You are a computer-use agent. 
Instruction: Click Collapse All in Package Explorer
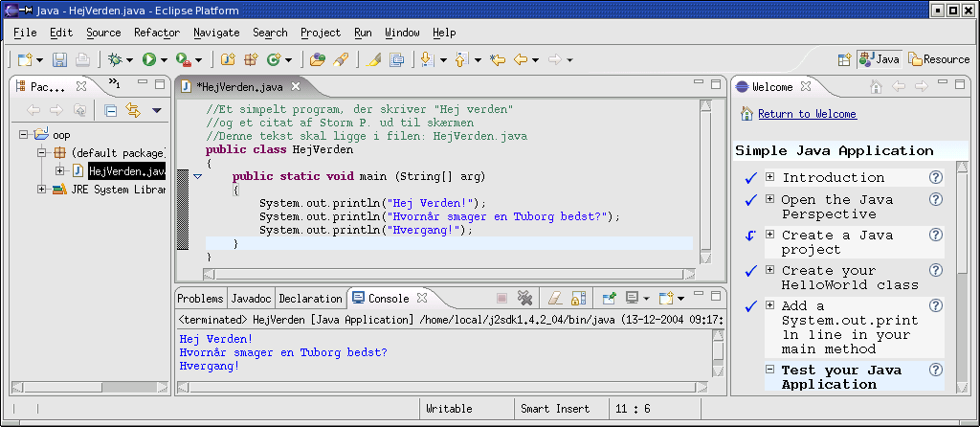pyautogui.click(x=111, y=110)
